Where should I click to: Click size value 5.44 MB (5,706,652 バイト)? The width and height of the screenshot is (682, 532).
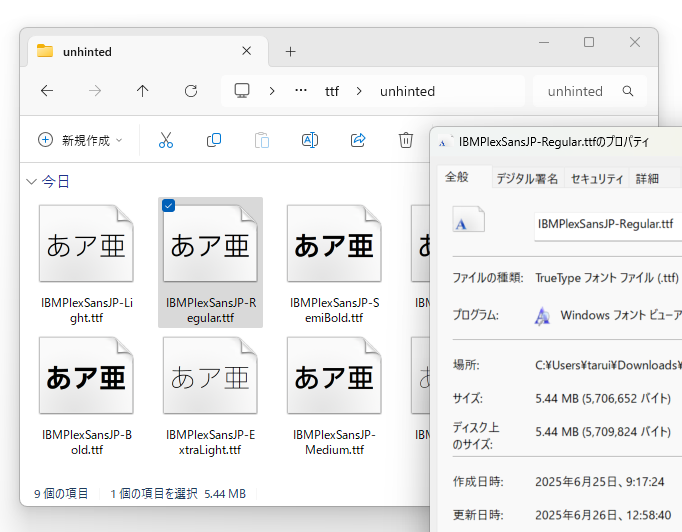click(x=603, y=398)
